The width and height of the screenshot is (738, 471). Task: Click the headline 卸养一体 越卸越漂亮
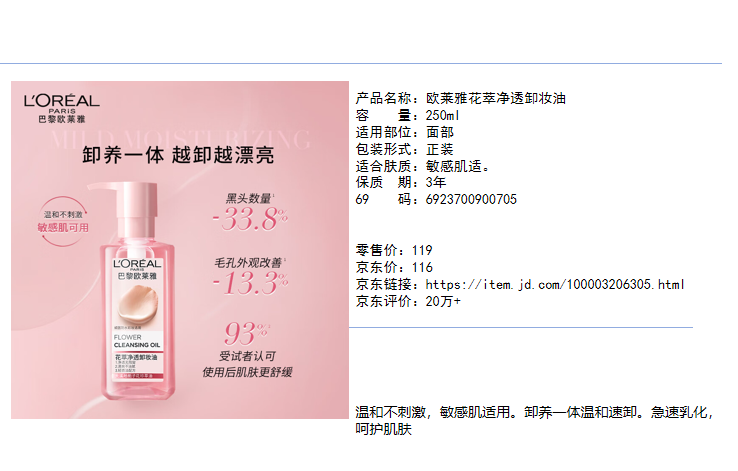[x=178, y=155]
